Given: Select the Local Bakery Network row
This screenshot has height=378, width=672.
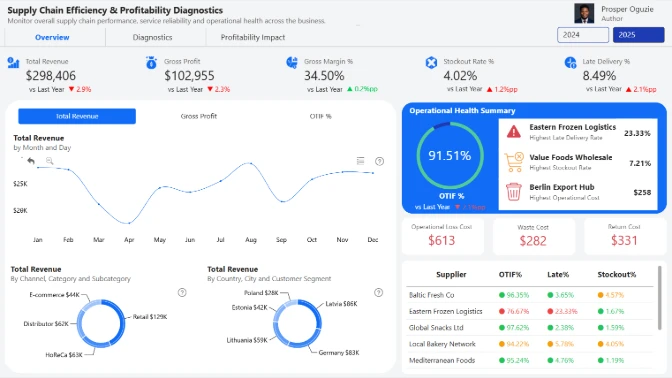Looking at the screenshot, I should tap(529, 344).
